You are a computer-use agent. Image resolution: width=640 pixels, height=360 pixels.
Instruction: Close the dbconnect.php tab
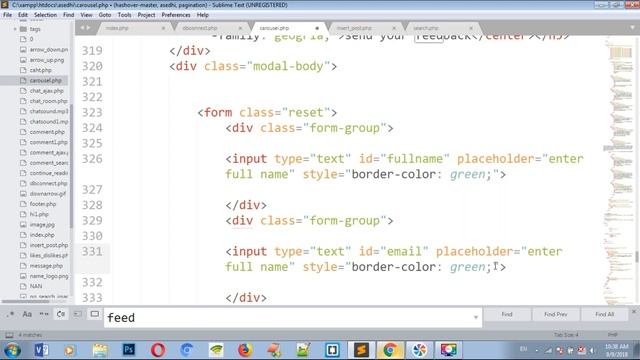point(240,28)
